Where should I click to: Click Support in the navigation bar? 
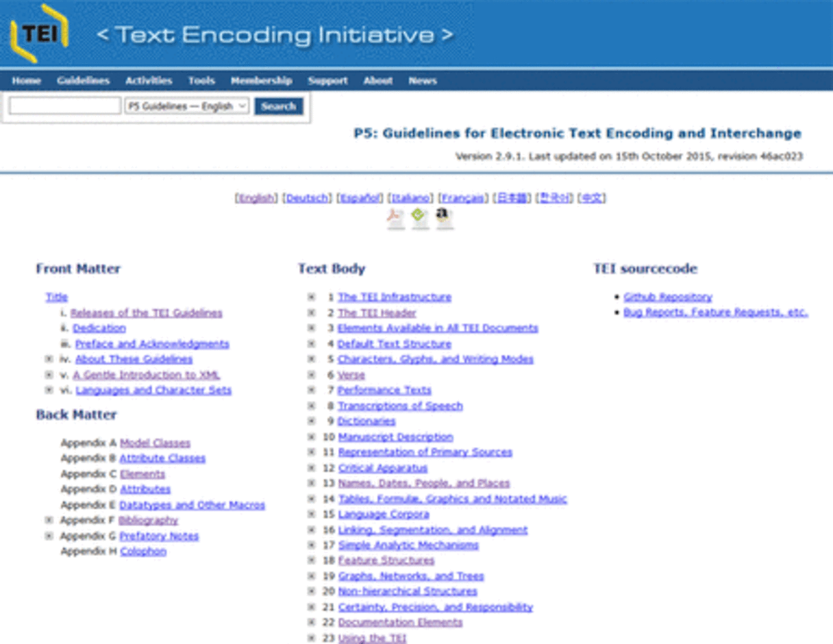click(328, 80)
